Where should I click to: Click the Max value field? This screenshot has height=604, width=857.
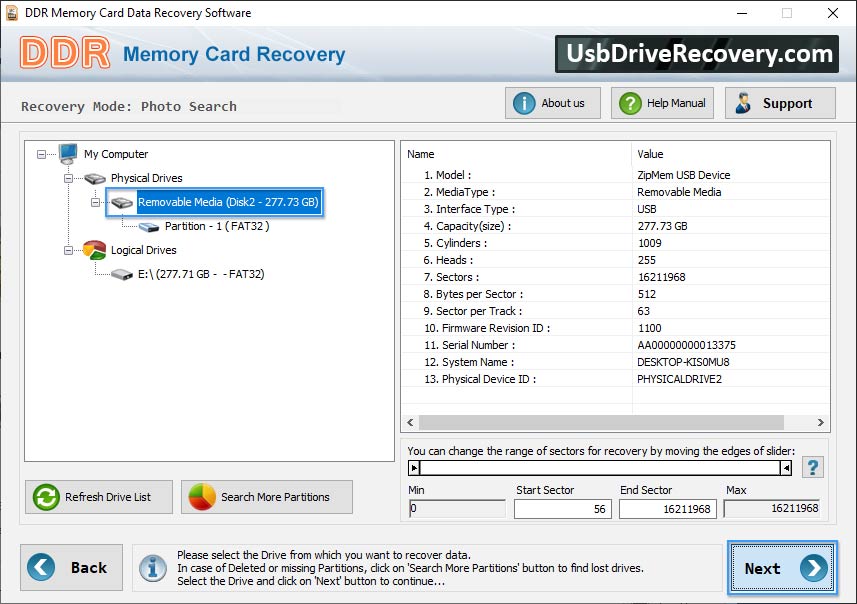(772, 509)
